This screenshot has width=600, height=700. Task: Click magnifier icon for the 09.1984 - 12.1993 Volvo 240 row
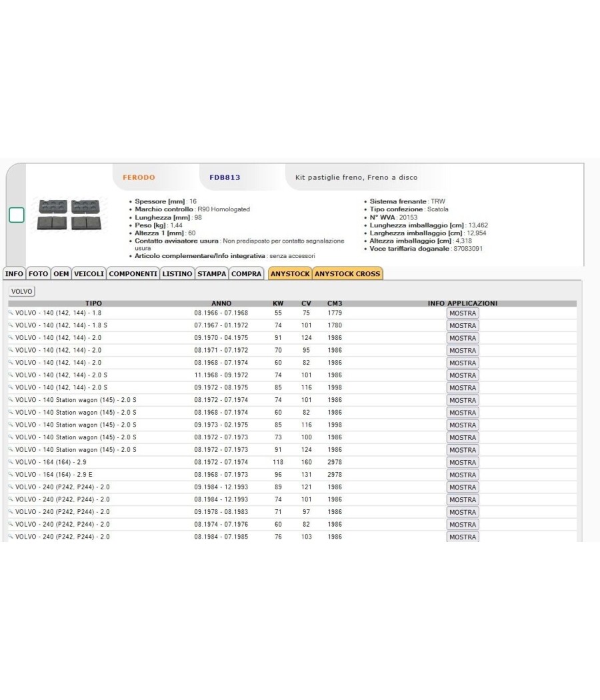pyautogui.click(x=11, y=487)
